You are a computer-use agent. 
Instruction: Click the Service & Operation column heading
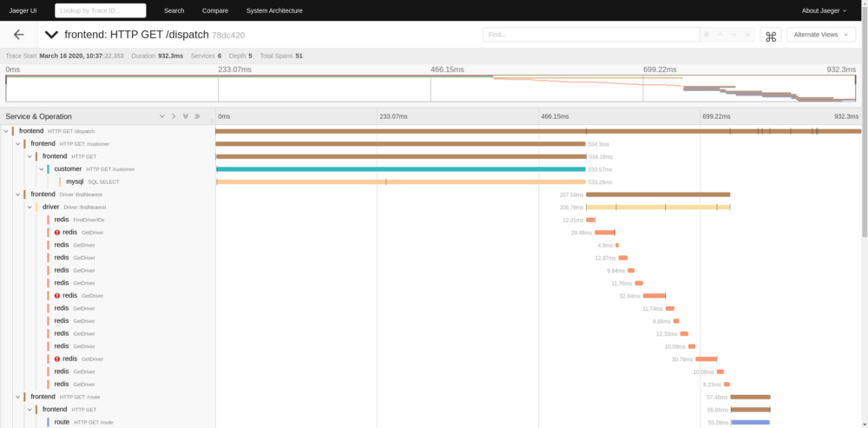(39, 116)
